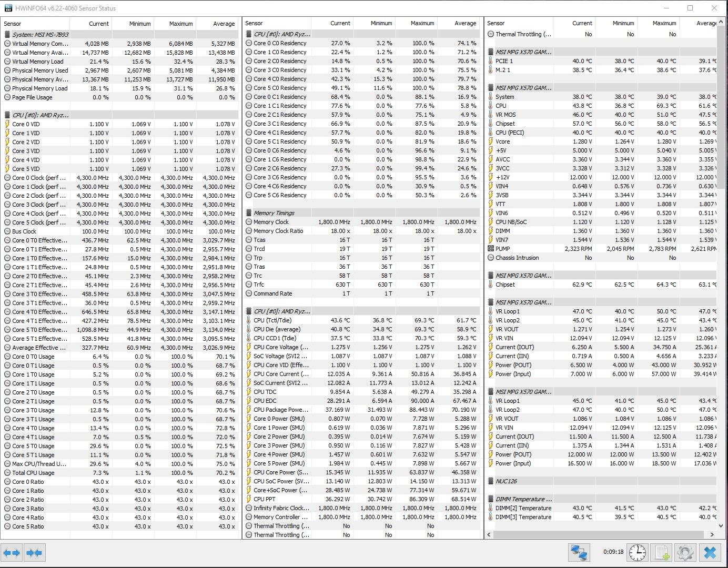
Task: Select the CPU CCD1 (Tdie) row
Action: (x=362, y=338)
